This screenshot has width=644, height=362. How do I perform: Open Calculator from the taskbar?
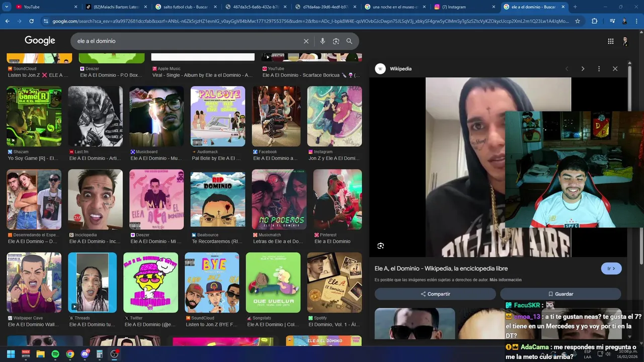pyautogui.click(x=100, y=354)
